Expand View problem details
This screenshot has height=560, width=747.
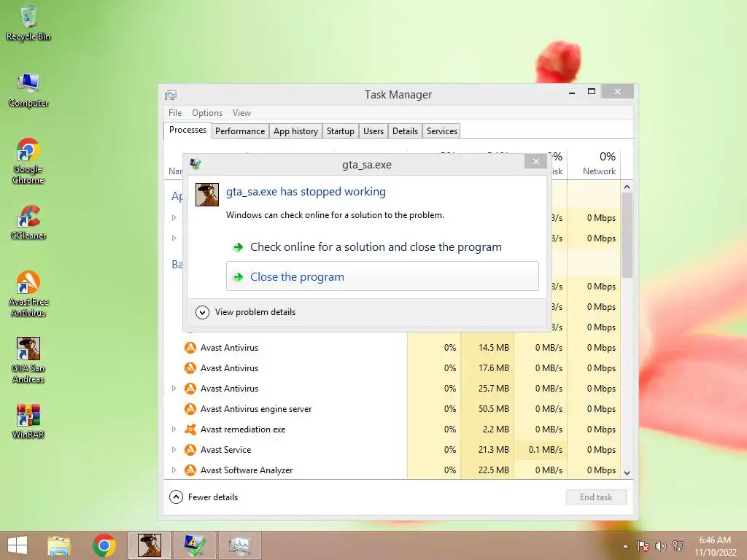(246, 312)
